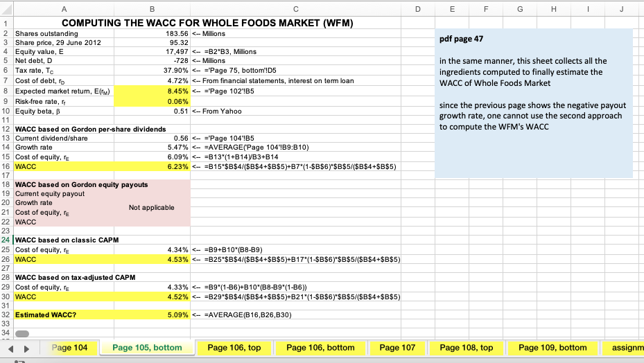Viewport: 644px width, 363px height.
Task: Click 'WACC based on classic CAPM' heading
Action: pyautogui.click(x=67, y=240)
